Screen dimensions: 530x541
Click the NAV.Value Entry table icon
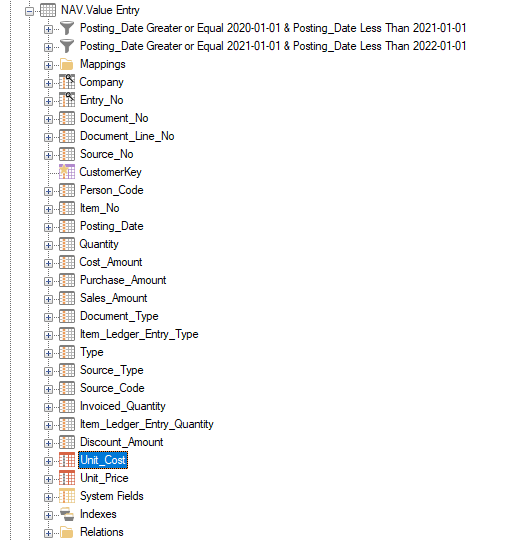click(48, 10)
